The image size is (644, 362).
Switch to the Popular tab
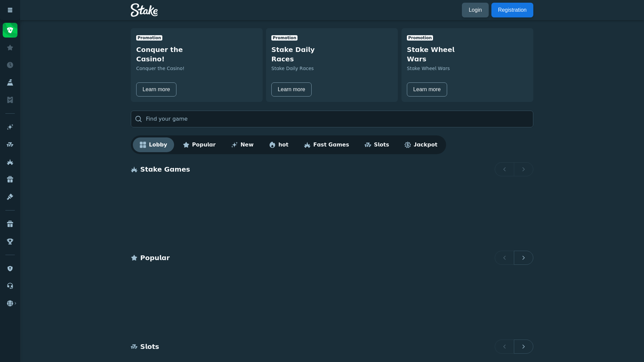[199, 145]
